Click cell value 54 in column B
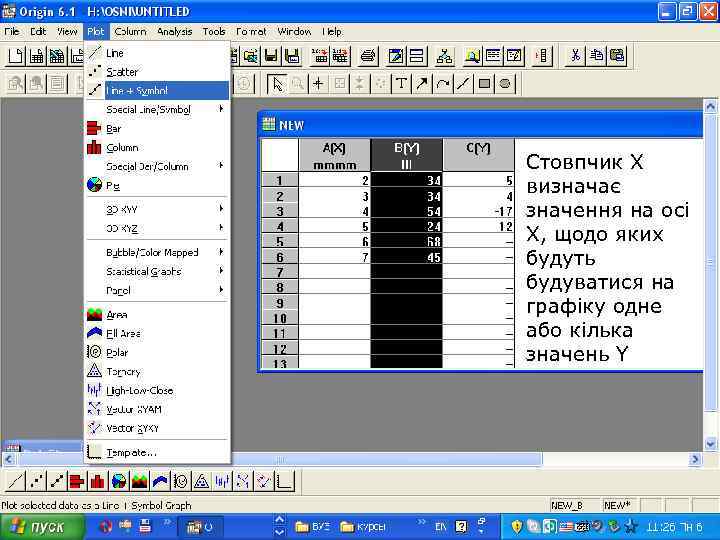The image size is (720, 540). tap(406, 211)
